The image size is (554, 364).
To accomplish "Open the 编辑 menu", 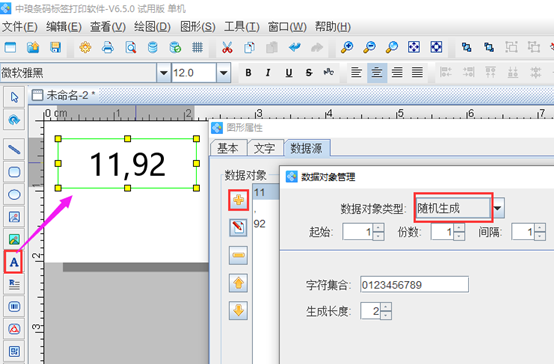I will pyautogui.click(x=64, y=27).
